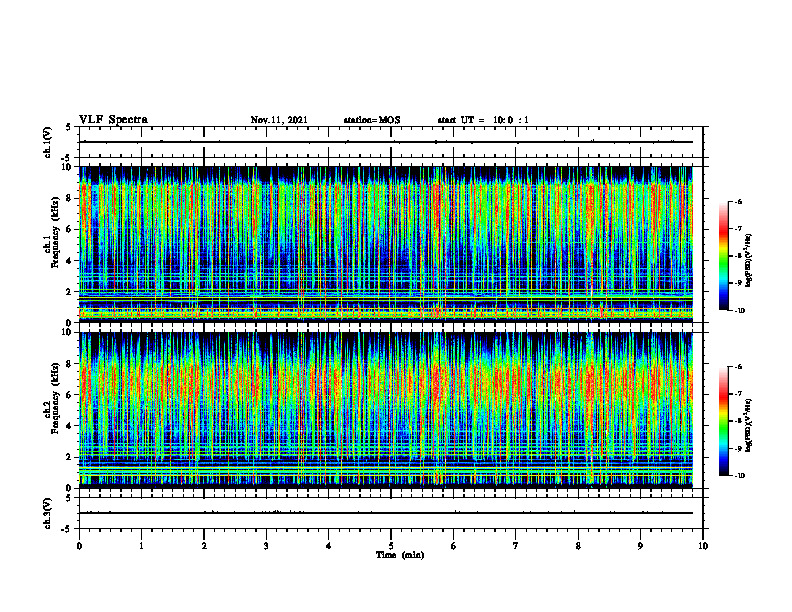Click time axis tick label '1'
Image resolution: width=792 pixels, height=612 pixels.
pos(141,546)
